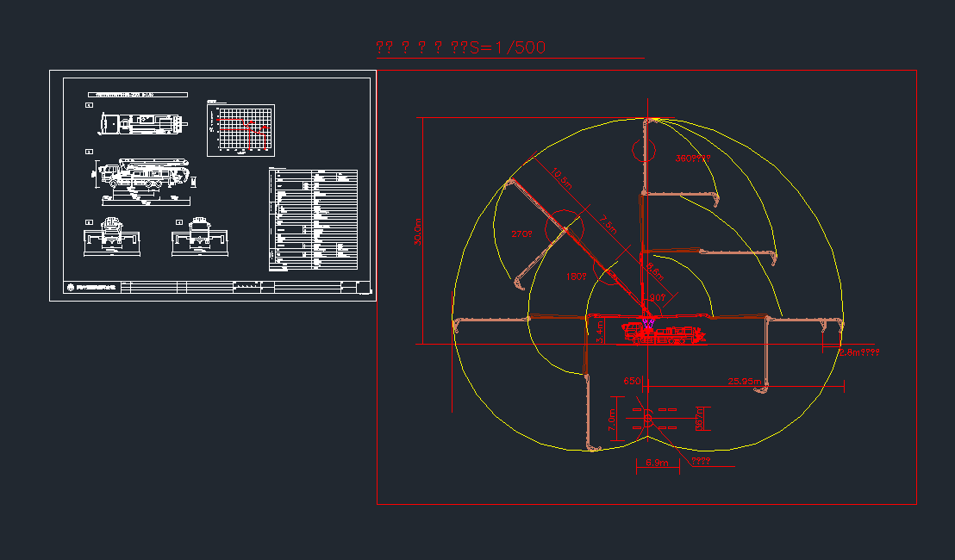Click the red pump truck in the reach diagram
This screenshot has width=955, height=560.
tap(663, 334)
